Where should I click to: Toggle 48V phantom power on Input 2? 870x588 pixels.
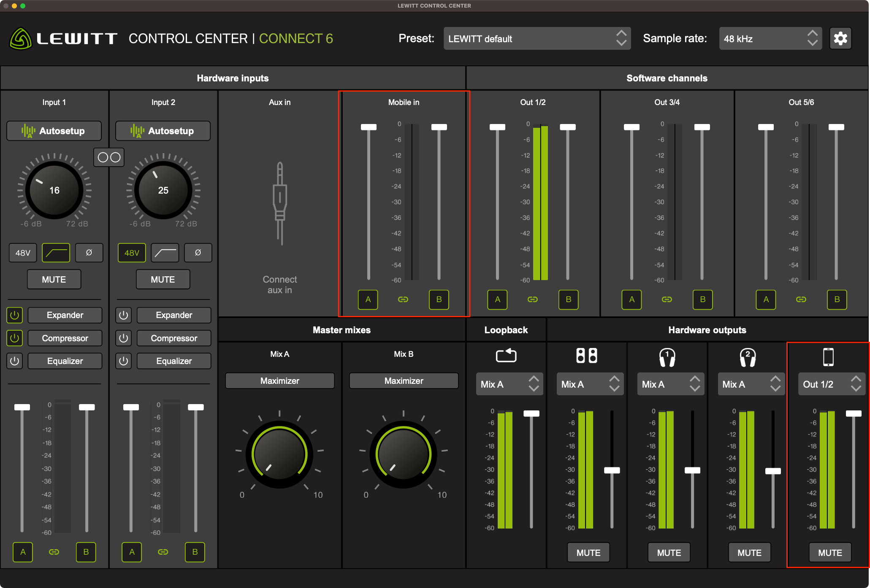(x=132, y=253)
